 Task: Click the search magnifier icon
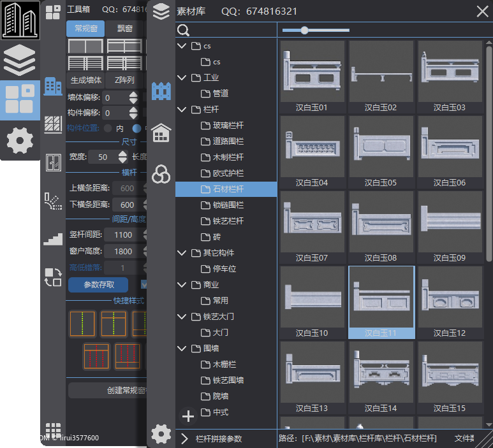183,31
